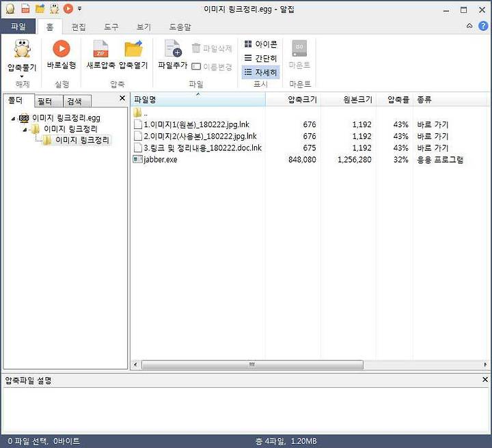Select the 도구 ribbon tab

tap(111, 27)
